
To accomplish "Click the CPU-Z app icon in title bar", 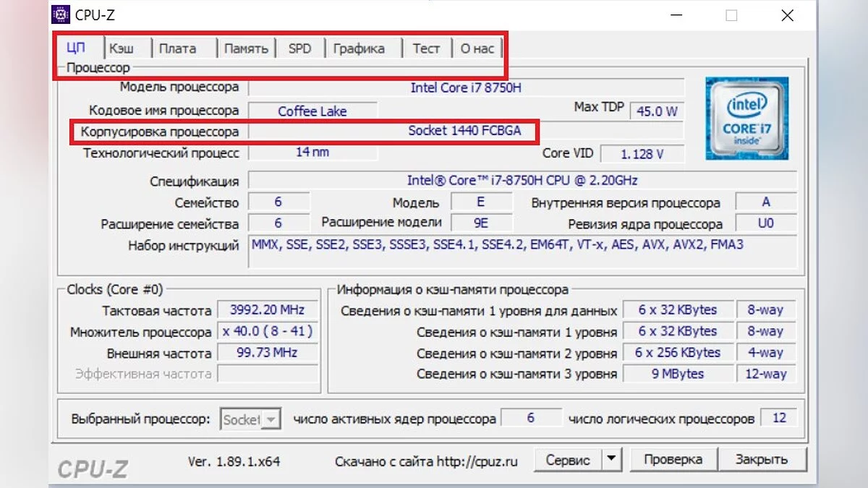I will click(61, 15).
